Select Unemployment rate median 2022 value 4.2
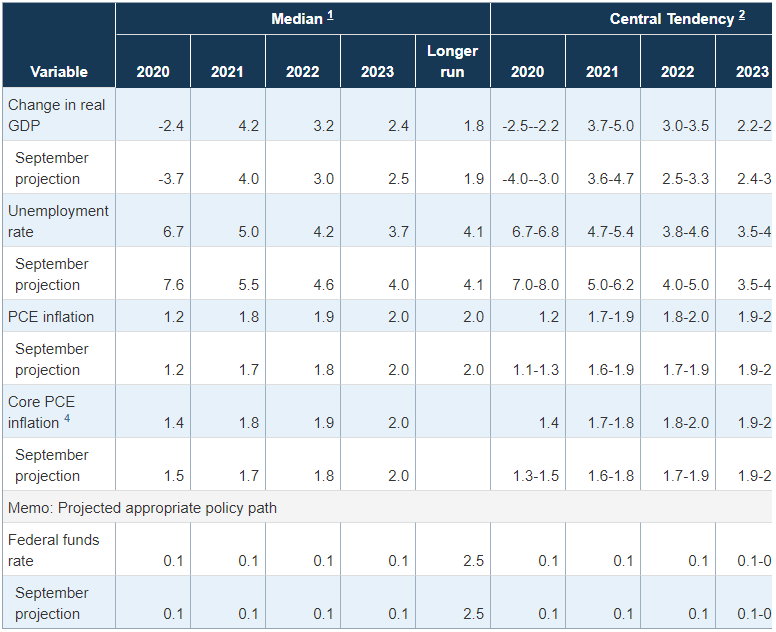The image size is (776, 632). [x=323, y=232]
